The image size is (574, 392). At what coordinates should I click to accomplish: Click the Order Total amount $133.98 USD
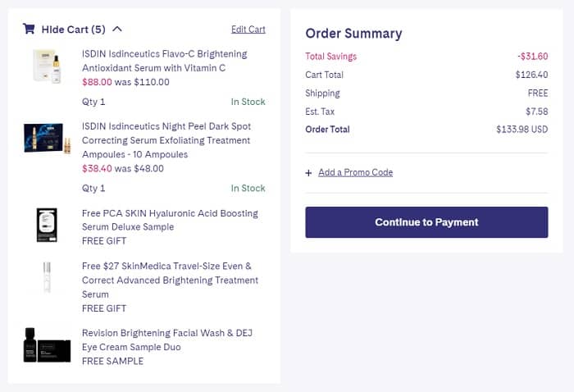click(522, 130)
